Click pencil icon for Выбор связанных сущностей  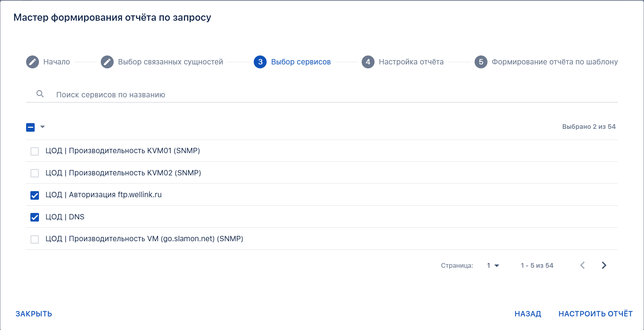[x=107, y=62]
